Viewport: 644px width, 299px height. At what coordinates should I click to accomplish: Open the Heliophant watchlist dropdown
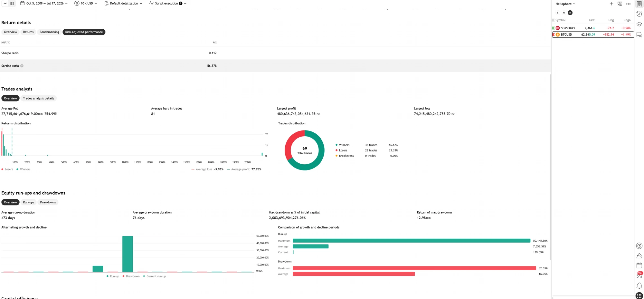tap(565, 4)
